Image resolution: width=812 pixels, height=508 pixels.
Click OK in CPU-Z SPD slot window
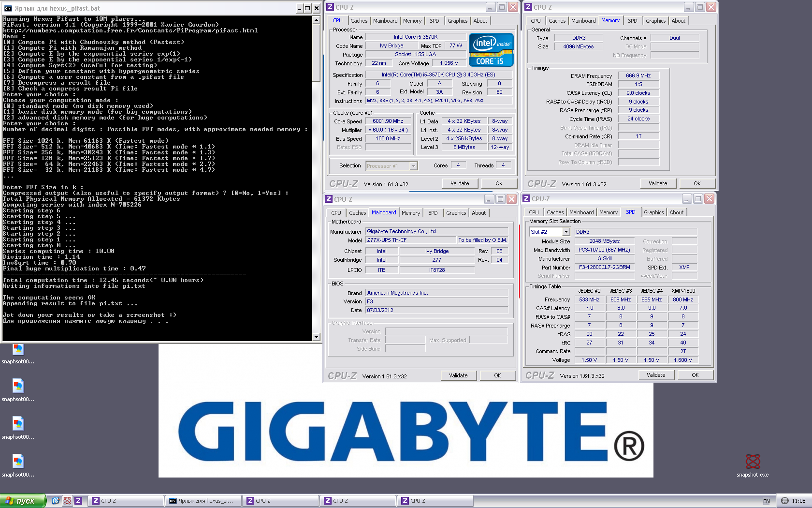point(695,375)
